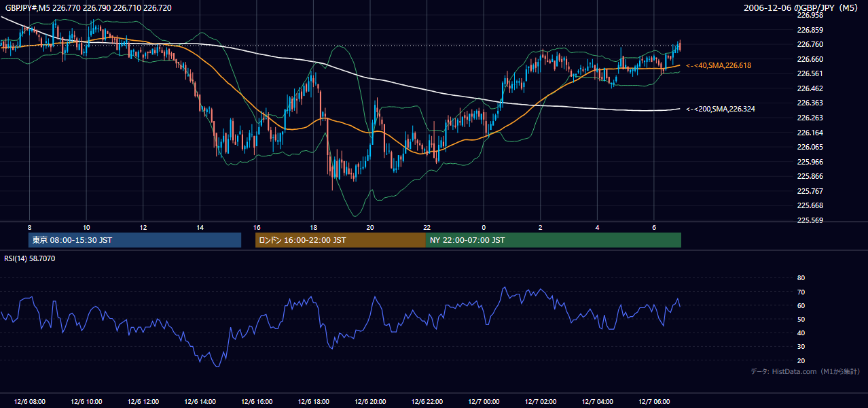Image resolution: width=868 pixels, height=408 pixels.
Task: Click the 12/6 16:00 bottom time label
Action: pyautogui.click(x=257, y=402)
